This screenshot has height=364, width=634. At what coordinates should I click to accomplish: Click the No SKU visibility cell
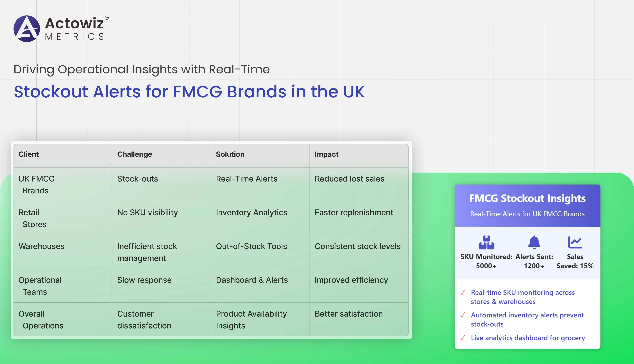click(147, 212)
